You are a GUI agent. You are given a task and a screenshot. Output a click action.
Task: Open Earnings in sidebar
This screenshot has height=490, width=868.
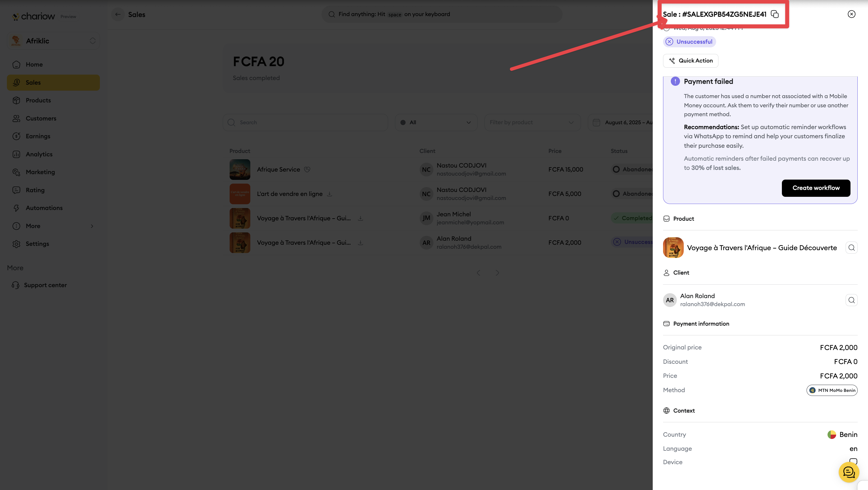click(x=53, y=136)
